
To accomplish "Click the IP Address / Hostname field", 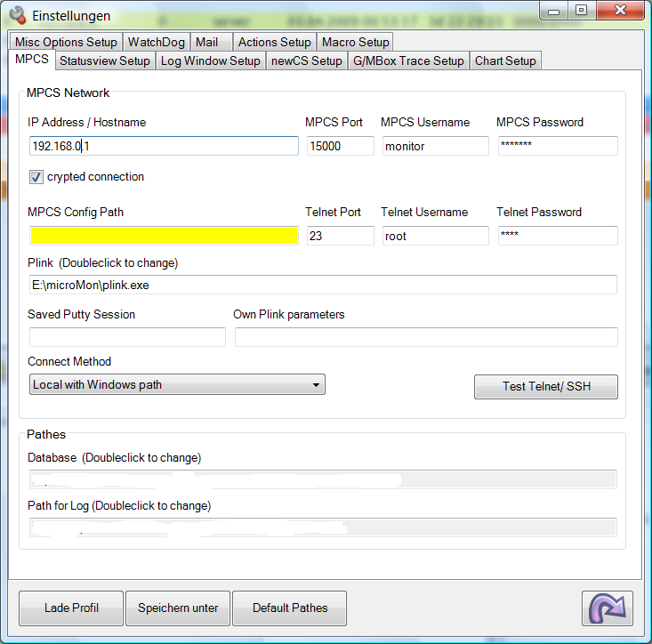I will pos(164,146).
